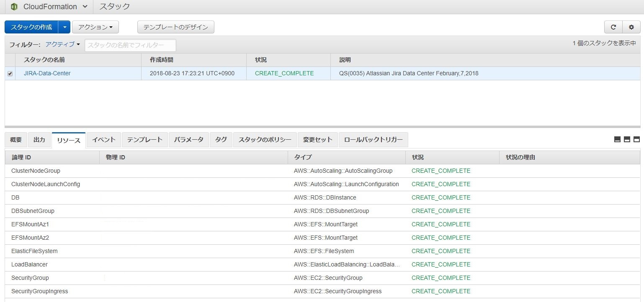Image resolution: width=644 pixels, height=302 pixels.
Task: Click the スタック breadcrumb title
Action: point(115,7)
